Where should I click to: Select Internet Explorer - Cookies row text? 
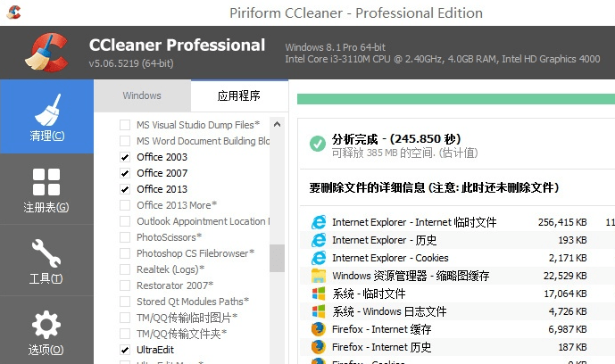pyautogui.click(x=390, y=258)
